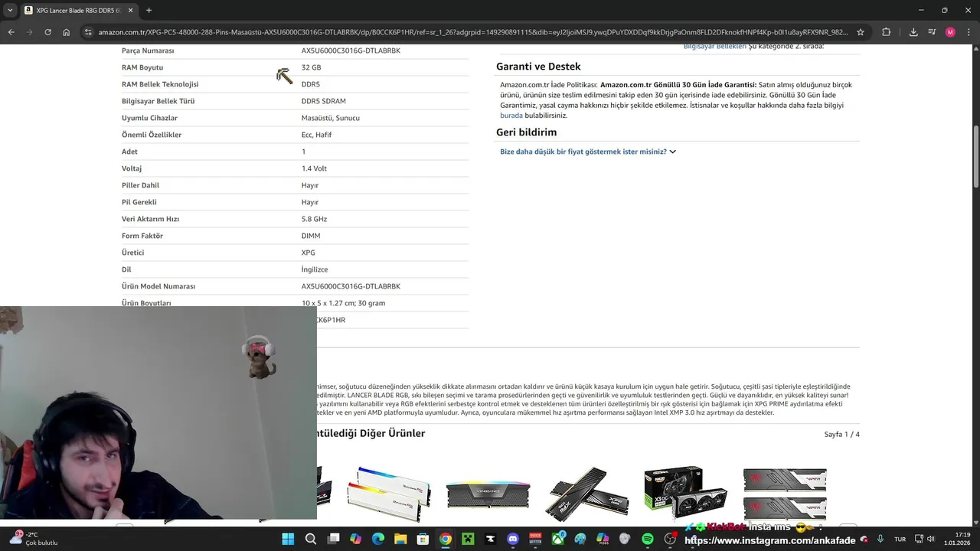Viewport: 980px width, 551px height.
Task: Open the weather widget showing -2°C
Action: click(x=32, y=539)
